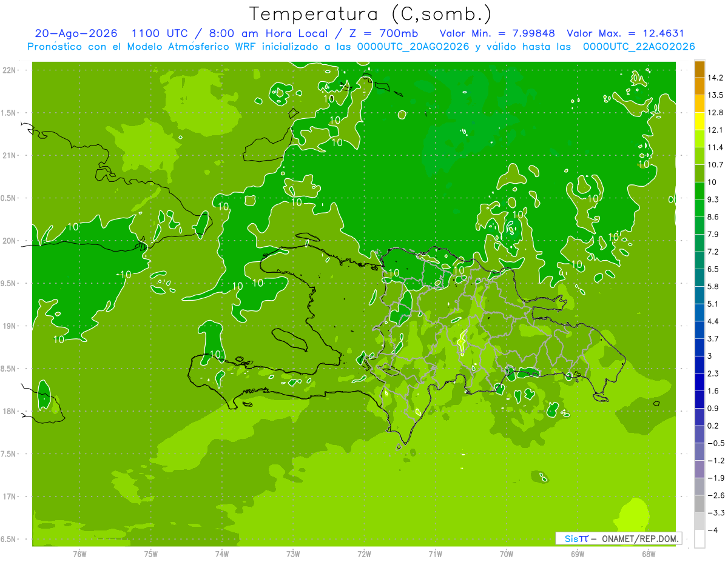This screenshot has width=728, height=562.
Task: Click "Valor Min. = 7.99848"
Action: 497,33
